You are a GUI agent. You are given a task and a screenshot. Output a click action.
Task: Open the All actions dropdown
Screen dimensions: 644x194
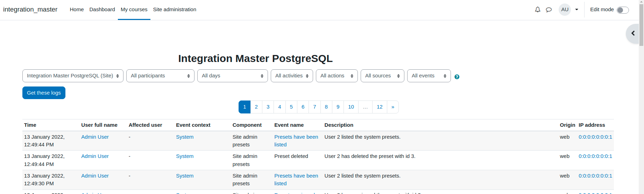pos(337,76)
